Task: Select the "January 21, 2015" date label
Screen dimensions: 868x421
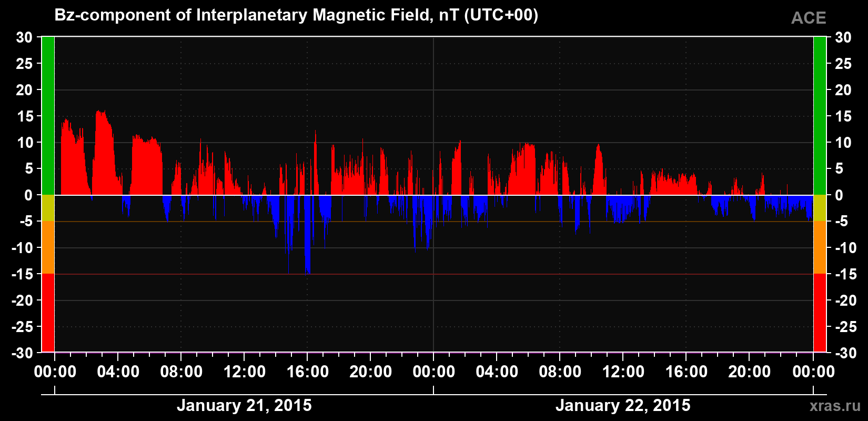Action: click(x=244, y=406)
